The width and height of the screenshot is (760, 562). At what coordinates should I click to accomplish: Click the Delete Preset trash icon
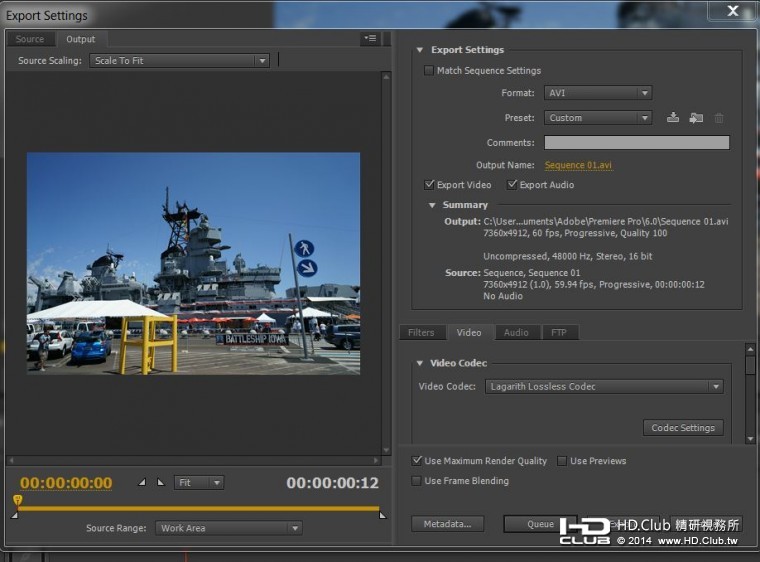(719, 118)
